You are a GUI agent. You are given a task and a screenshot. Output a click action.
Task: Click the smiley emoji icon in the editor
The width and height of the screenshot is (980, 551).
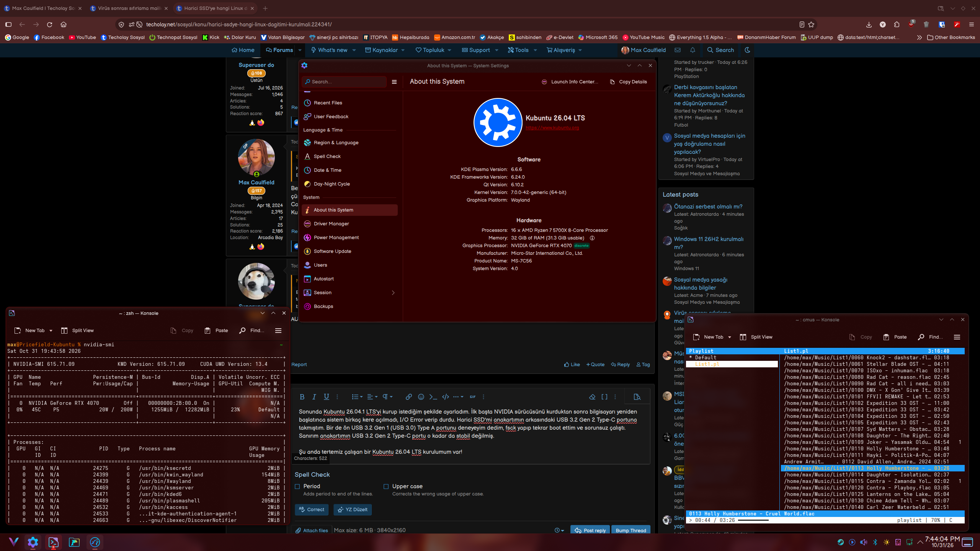(421, 397)
